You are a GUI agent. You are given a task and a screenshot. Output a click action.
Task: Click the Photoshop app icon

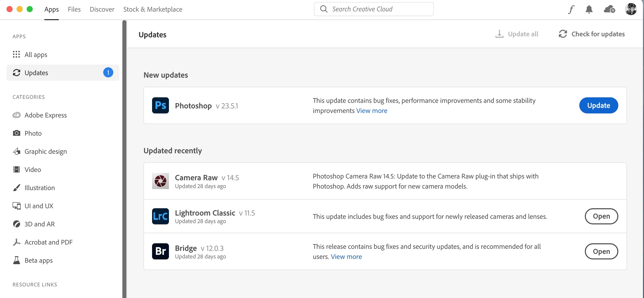pos(160,105)
